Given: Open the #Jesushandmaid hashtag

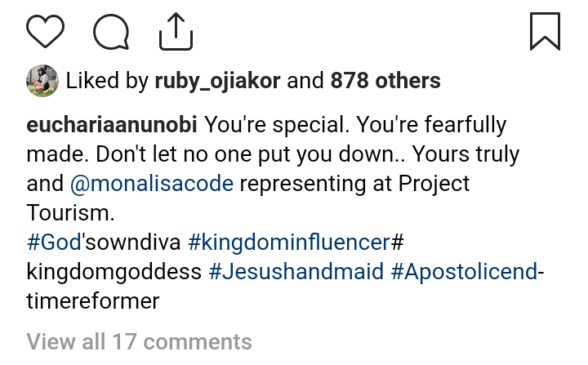Looking at the screenshot, I should click(296, 272).
